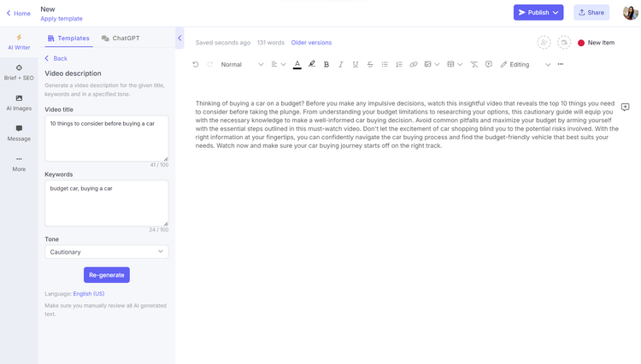Toggle italic formatting
The width and height of the screenshot is (641, 364).
340,65
